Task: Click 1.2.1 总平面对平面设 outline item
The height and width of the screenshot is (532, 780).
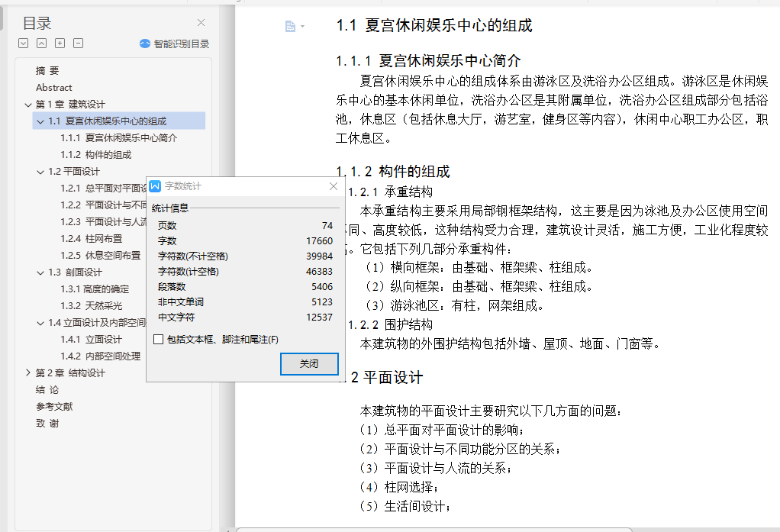Action: pyautogui.click(x=104, y=188)
